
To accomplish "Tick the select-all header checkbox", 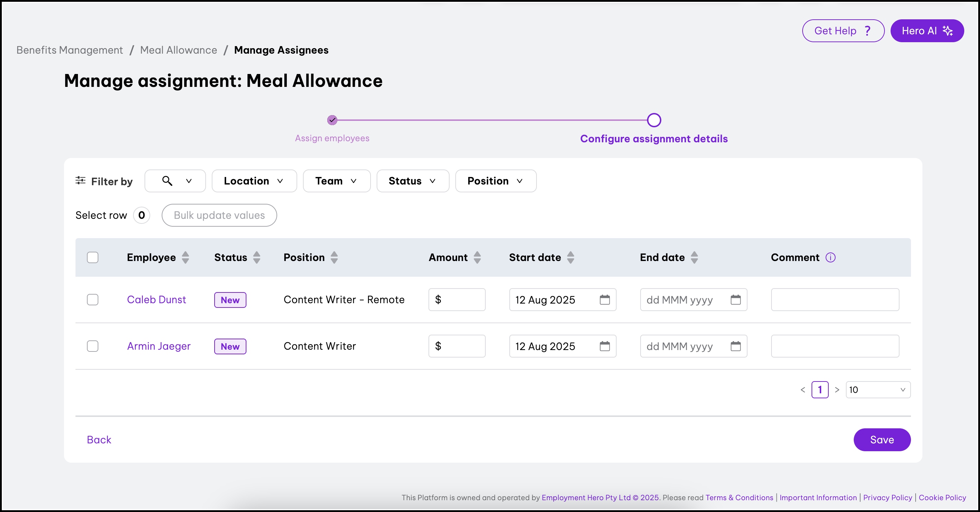I will click(x=92, y=257).
